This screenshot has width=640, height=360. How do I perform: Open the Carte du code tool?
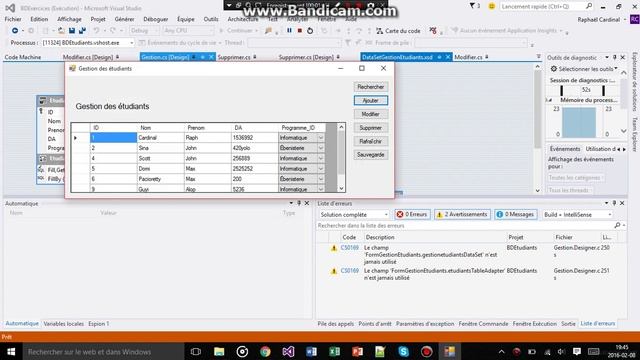click(x=398, y=31)
